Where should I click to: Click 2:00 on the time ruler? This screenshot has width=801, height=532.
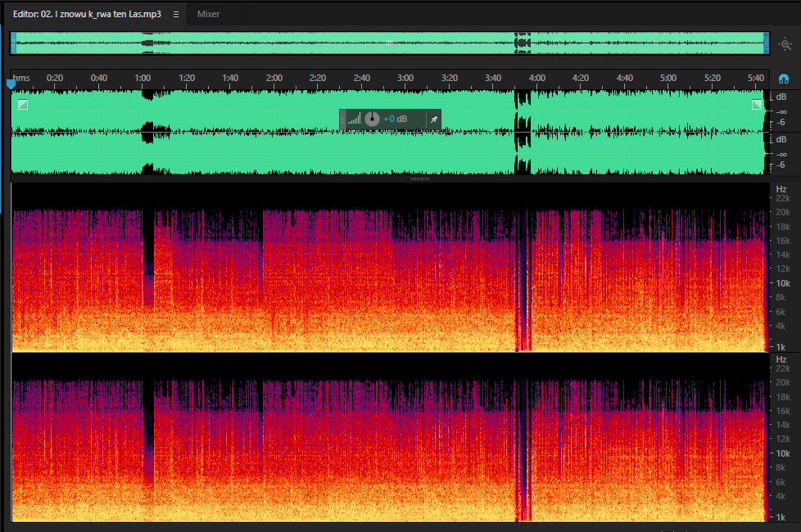point(274,78)
